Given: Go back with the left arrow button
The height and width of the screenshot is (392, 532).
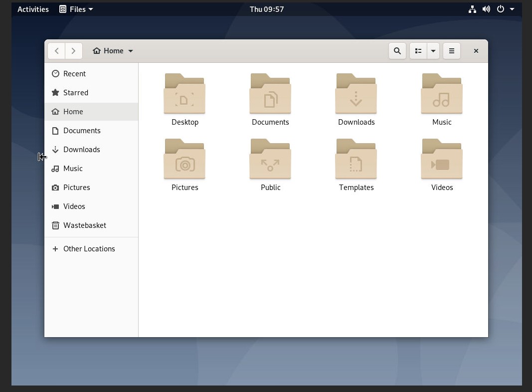Looking at the screenshot, I should pos(57,51).
